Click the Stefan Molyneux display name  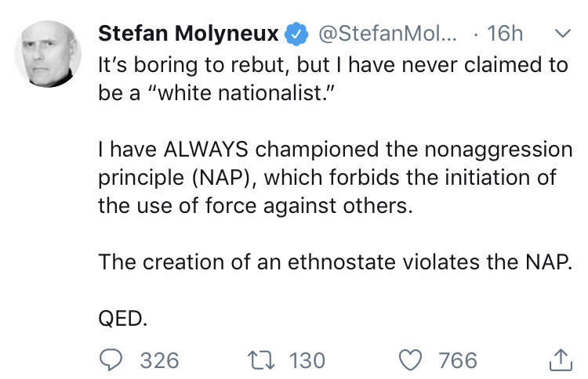189,34
